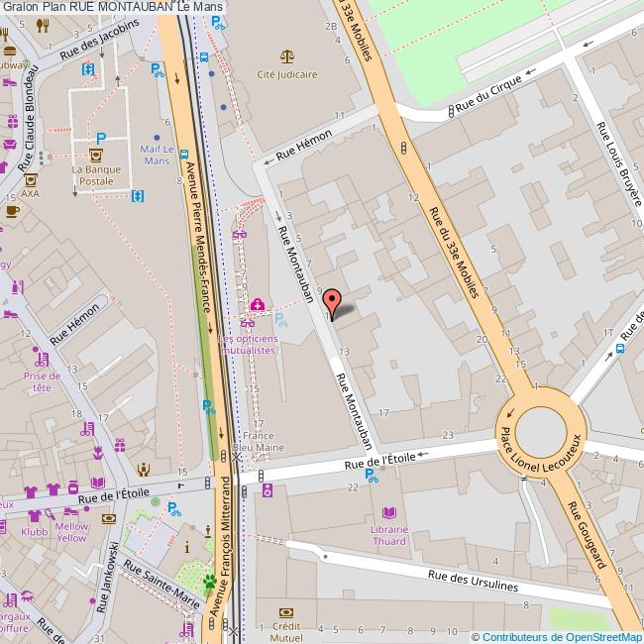Click the France Bleu Maine label
This screenshot has height=644, width=644.
click(259, 442)
